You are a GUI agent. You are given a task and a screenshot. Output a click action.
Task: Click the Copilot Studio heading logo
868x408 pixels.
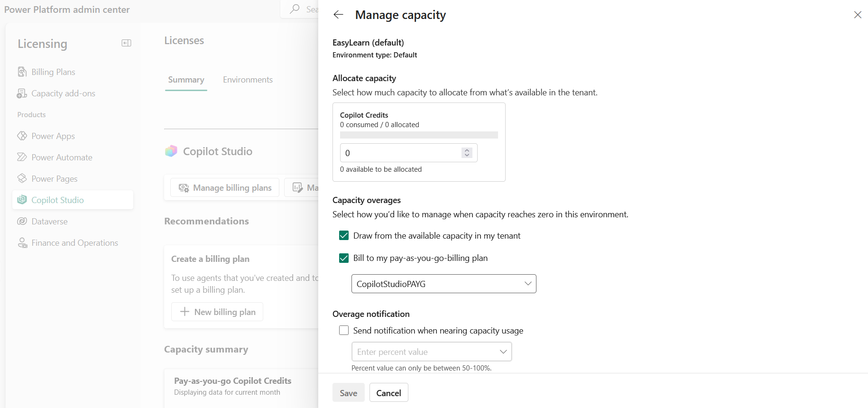171,151
